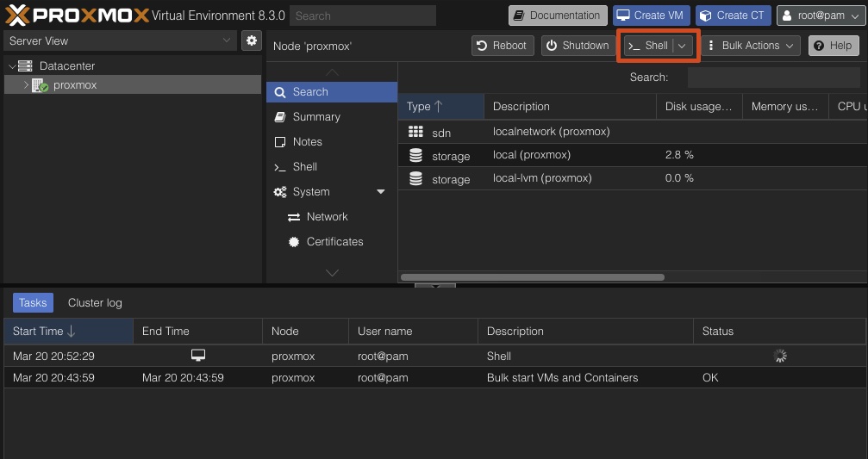The width and height of the screenshot is (868, 459).
Task: Click the spinning status indicator for Shell task
Action: [780, 356]
